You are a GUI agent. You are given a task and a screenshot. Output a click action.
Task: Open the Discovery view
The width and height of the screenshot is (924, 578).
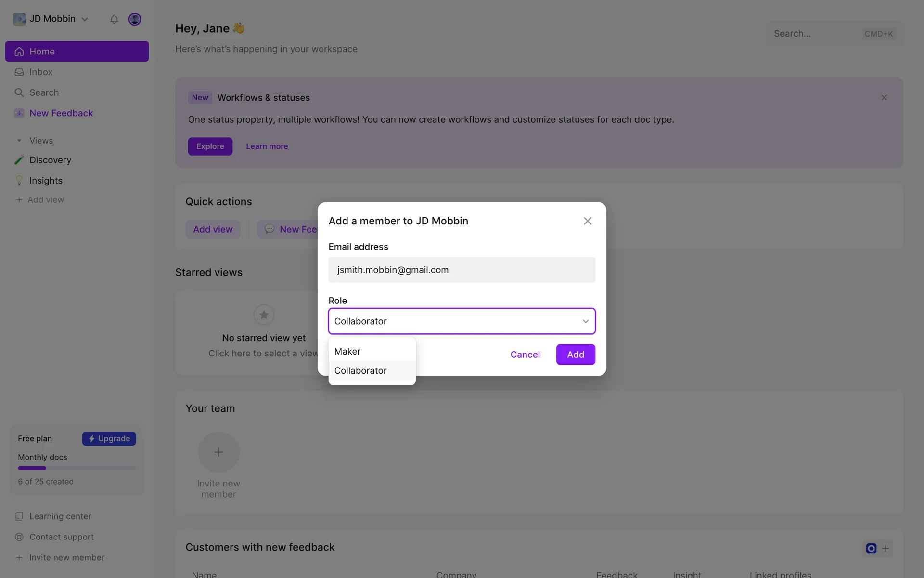pos(50,160)
